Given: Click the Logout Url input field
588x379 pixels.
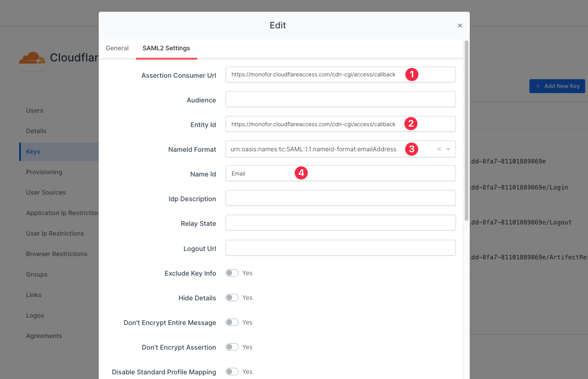Looking at the screenshot, I should click(x=340, y=248).
